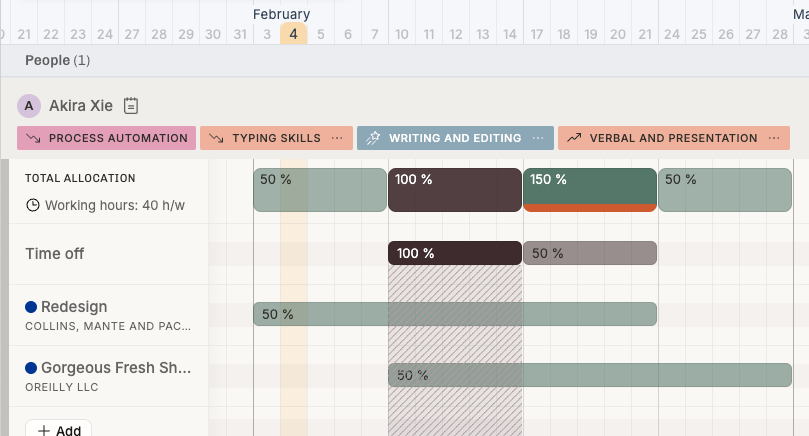Click the Akira Xie avatar badge
Screen dimensions: 809x436
[x=29, y=106]
